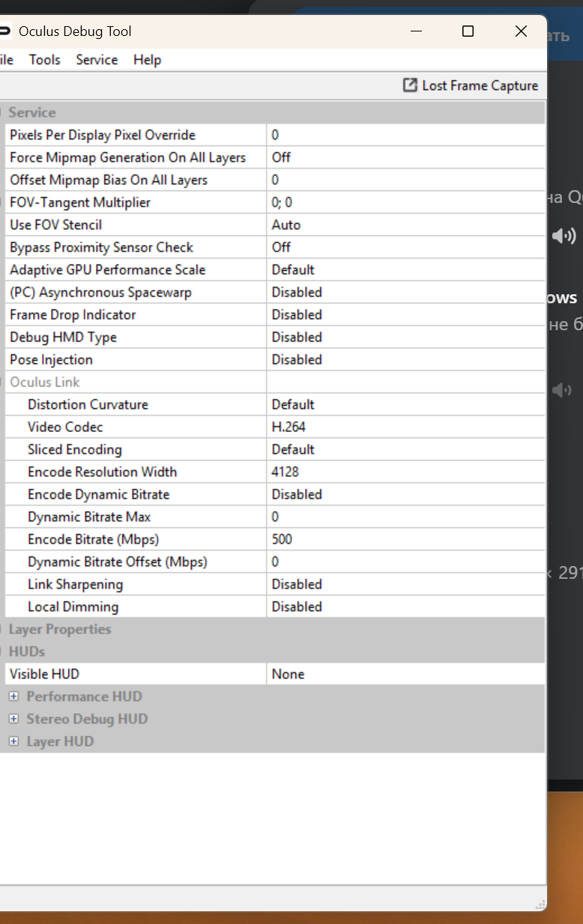Change Debug HMD Type Disabled value
This screenshot has width=583, height=924.
405,337
